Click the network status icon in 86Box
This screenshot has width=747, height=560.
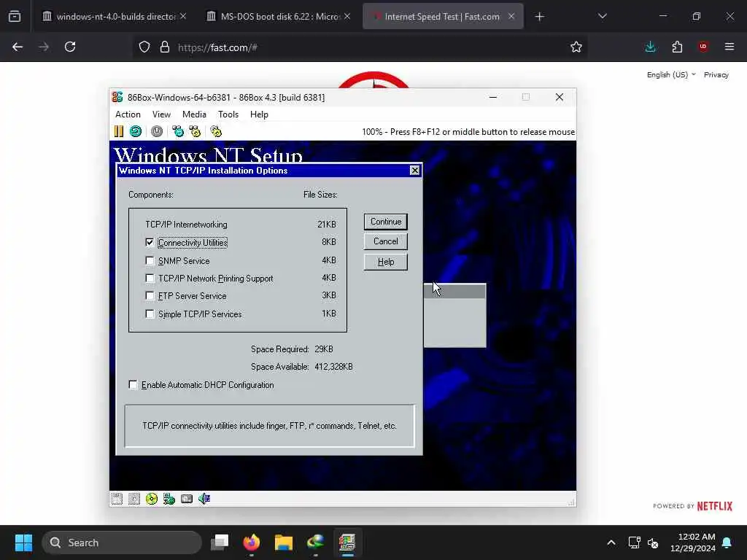tap(169, 499)
